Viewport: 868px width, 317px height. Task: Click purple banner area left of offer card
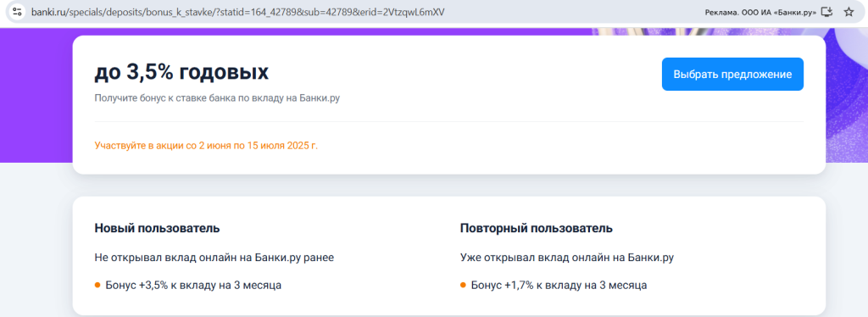36,95
